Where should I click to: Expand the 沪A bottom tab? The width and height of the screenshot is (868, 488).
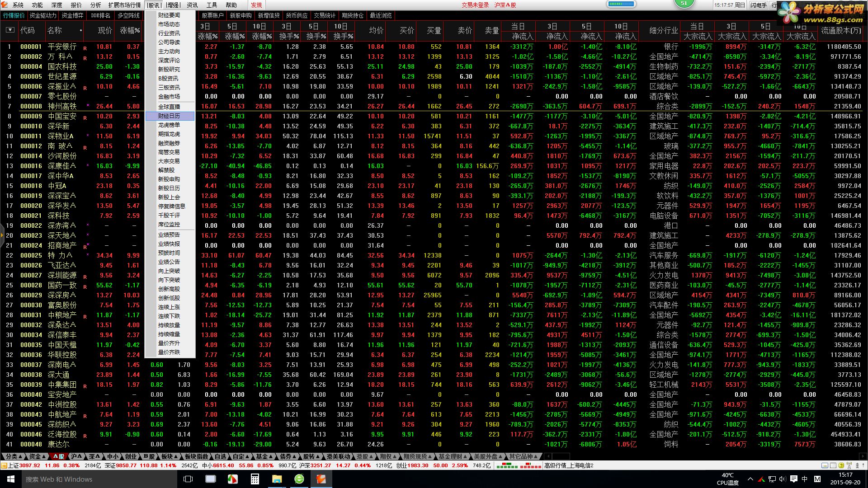point(76,456)
